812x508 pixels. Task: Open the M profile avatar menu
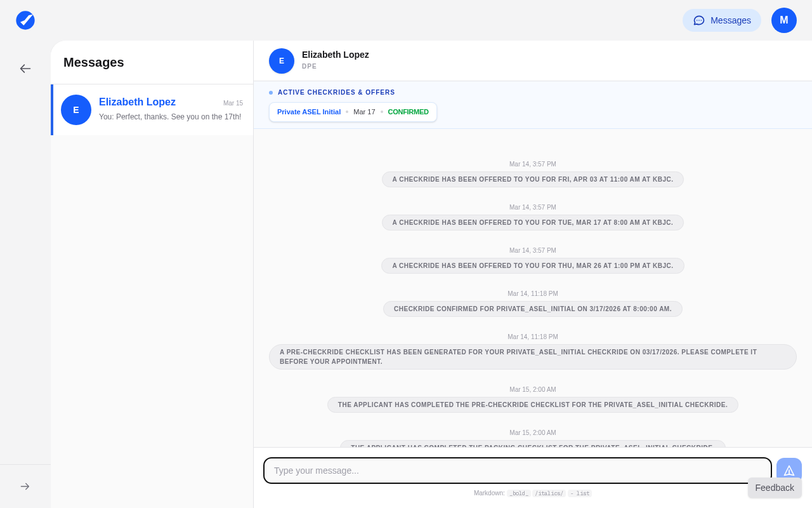click(x=784, y=20)
